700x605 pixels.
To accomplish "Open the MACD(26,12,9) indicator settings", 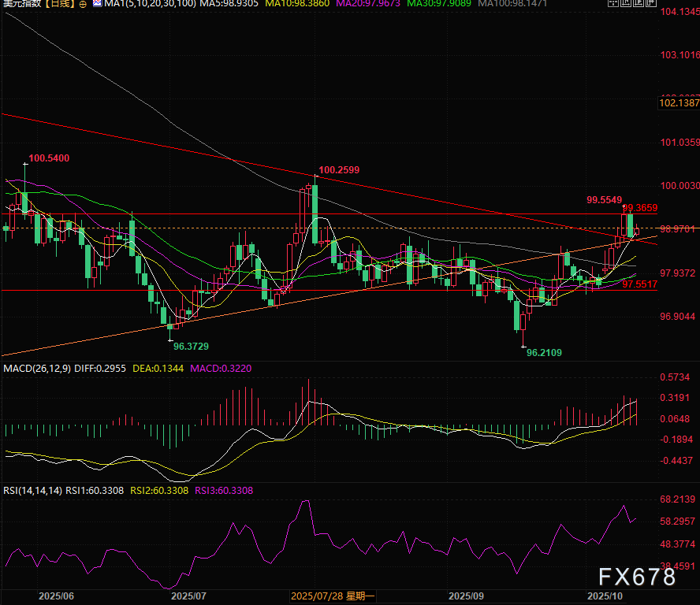I will [36, 368].
